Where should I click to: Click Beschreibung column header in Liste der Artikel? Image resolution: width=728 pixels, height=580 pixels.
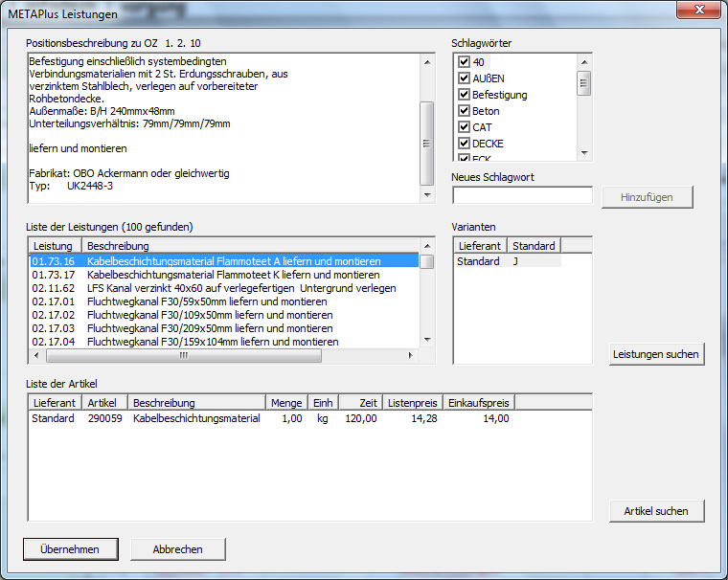click(196, 403)
